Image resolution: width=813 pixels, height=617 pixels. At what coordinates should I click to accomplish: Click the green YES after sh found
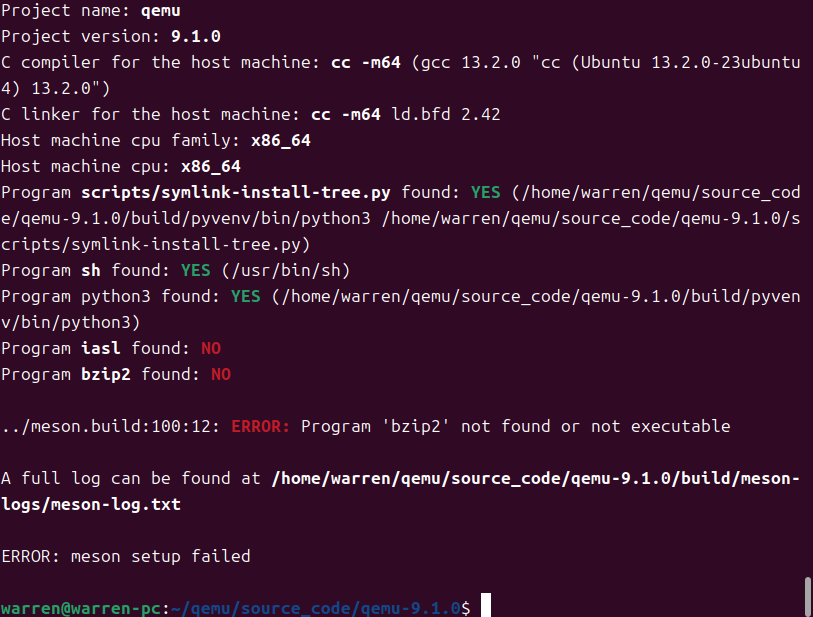click(195, 270)
